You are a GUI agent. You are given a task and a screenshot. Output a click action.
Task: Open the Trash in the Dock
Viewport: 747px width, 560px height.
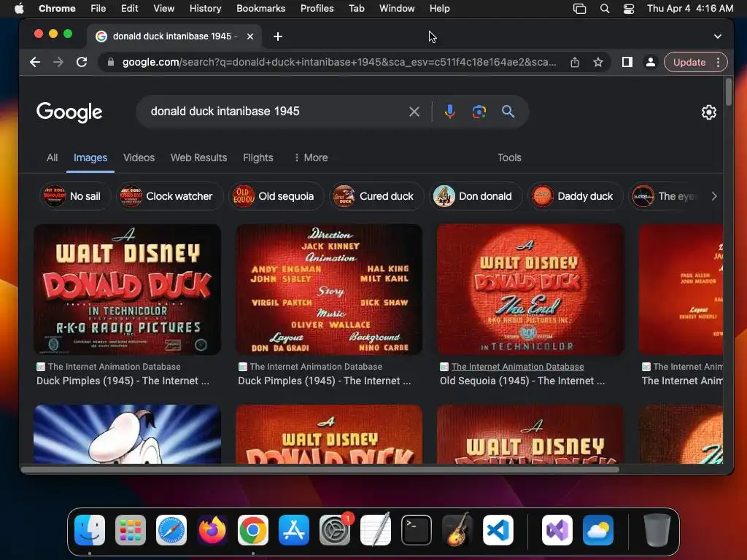[x=657, y=530]
